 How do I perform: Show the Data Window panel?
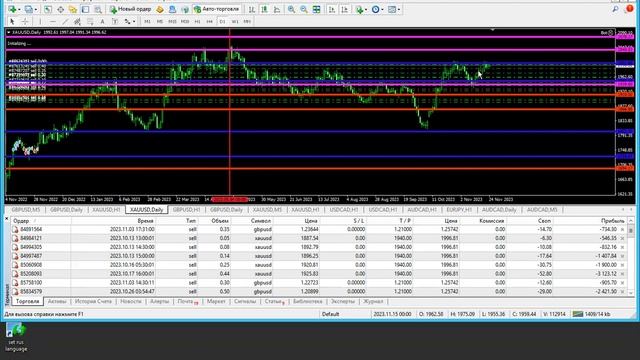pyautogui.click(x=60, y=9)
